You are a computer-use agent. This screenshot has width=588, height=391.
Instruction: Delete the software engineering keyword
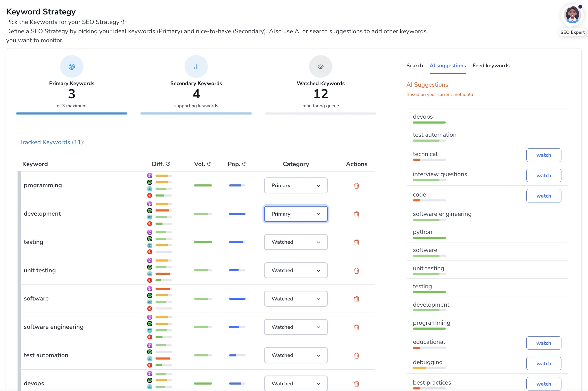click(x=356, y=327)
